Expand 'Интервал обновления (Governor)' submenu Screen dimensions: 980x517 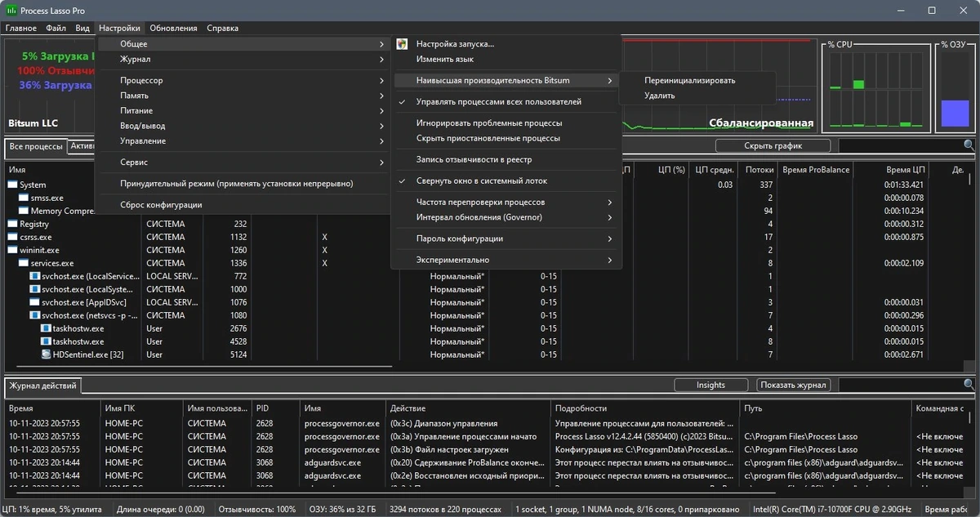506,217
